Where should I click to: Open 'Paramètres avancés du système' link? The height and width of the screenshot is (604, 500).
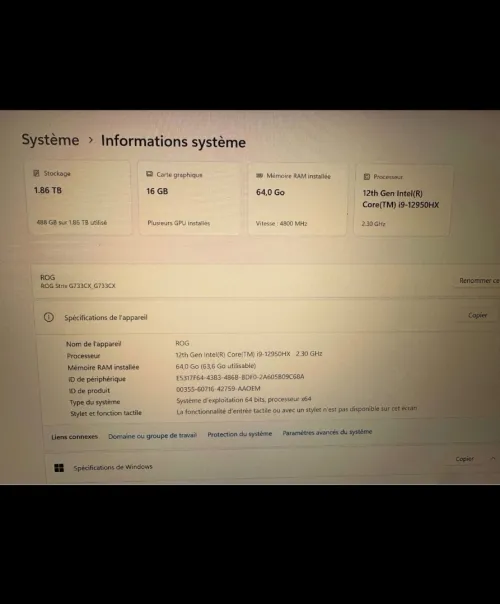327,432
